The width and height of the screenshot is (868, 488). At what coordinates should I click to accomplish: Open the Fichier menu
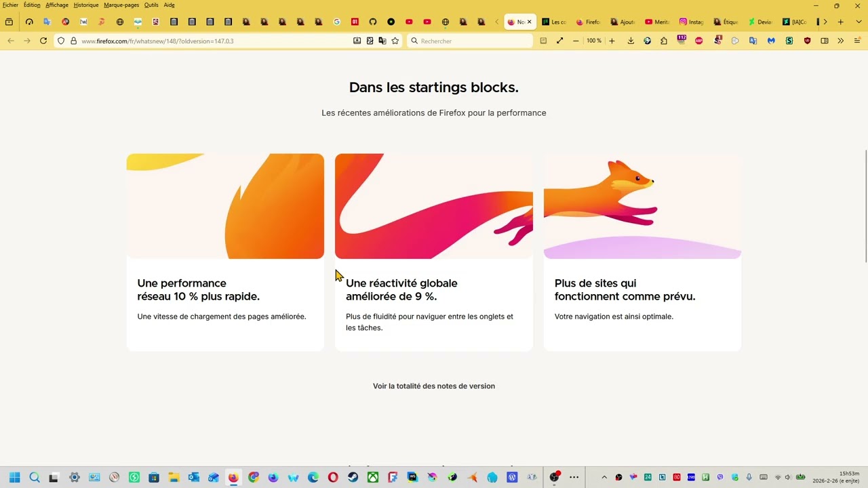(x=10, y=5)
